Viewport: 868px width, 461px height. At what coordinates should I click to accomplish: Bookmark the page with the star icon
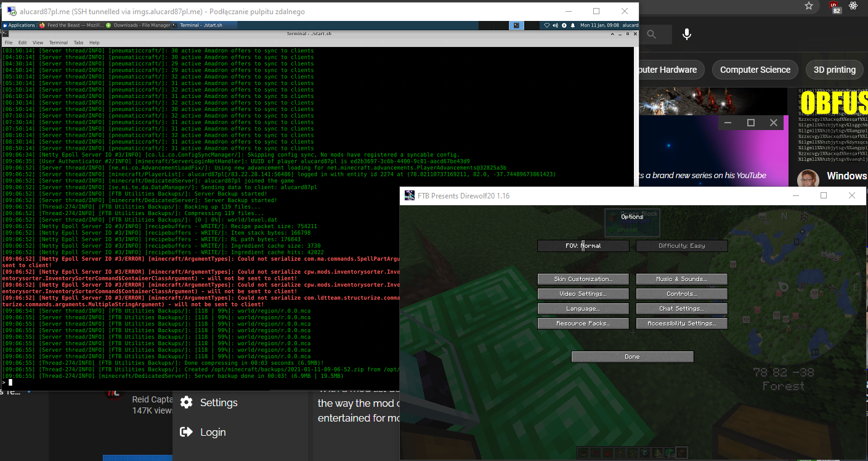pos(809,6)
